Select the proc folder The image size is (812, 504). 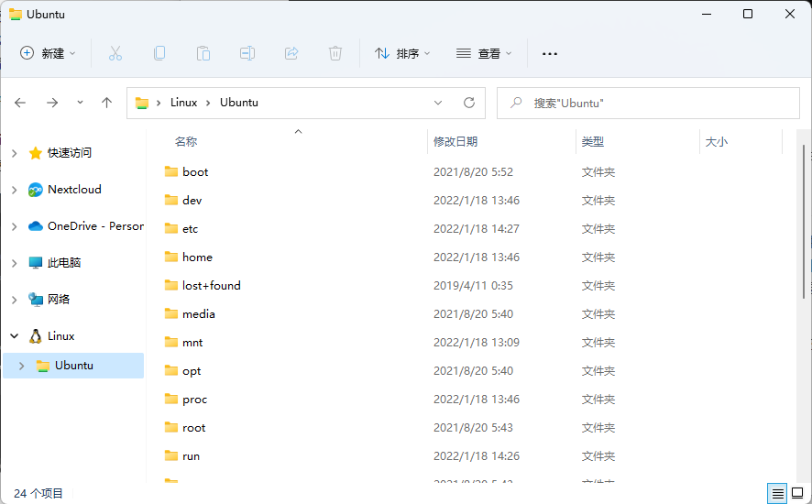click(x=194, y=400)
